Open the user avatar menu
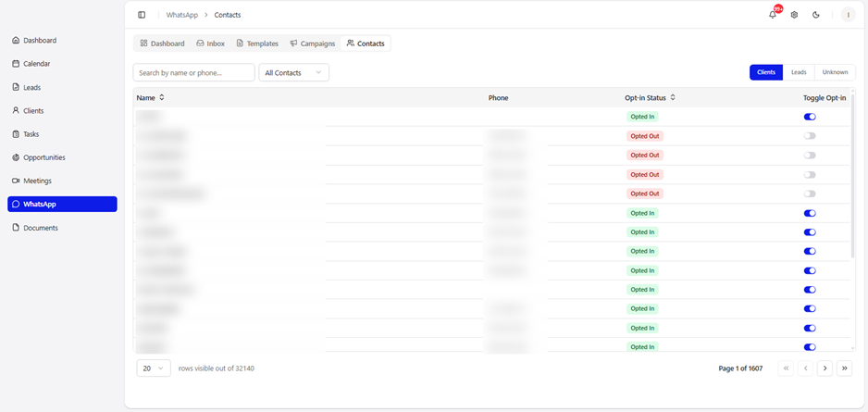The height and width of the screenshot is (412, 868). [x=848, y=15]
